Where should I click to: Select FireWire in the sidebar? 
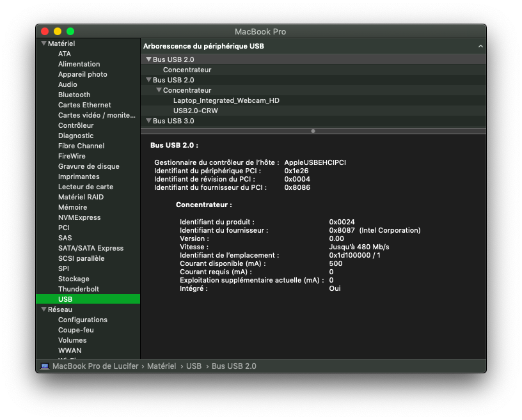[x=72, y=156]
